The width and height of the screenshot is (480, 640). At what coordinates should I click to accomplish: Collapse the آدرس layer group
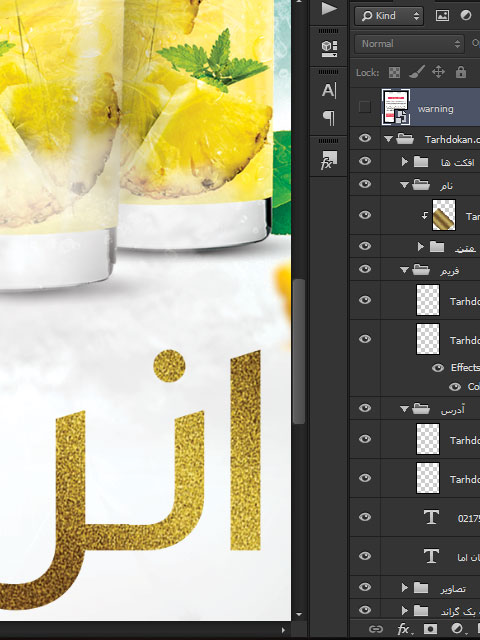pyautogui.click(x=404, y=409)
